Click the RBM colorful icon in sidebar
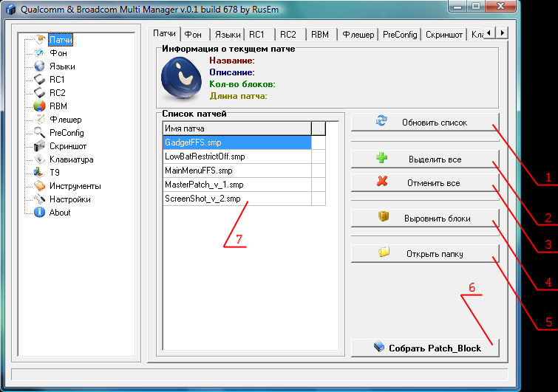 41,106
